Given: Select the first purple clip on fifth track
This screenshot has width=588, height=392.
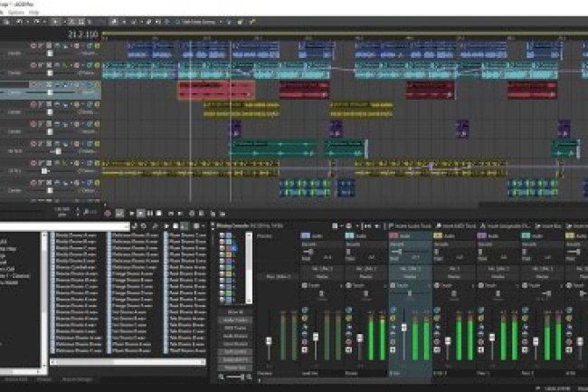Looking at the screenshot, I should (235, 129).
